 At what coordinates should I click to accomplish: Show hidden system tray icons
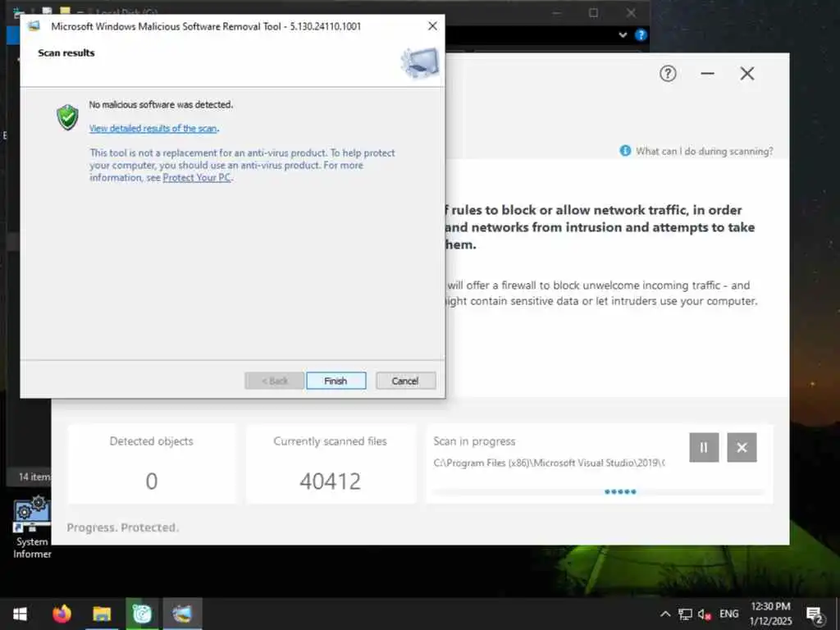coord(664,614)
